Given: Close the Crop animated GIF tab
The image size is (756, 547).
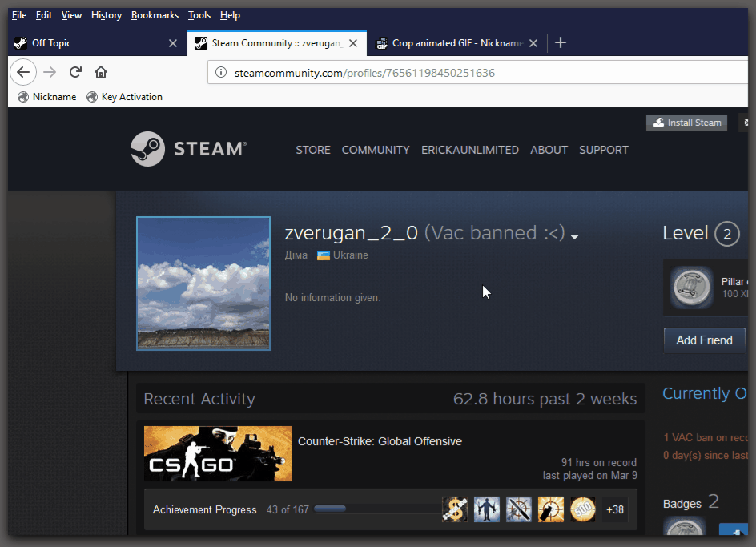Looking at the screenshot, I should [x=533, y=43].
